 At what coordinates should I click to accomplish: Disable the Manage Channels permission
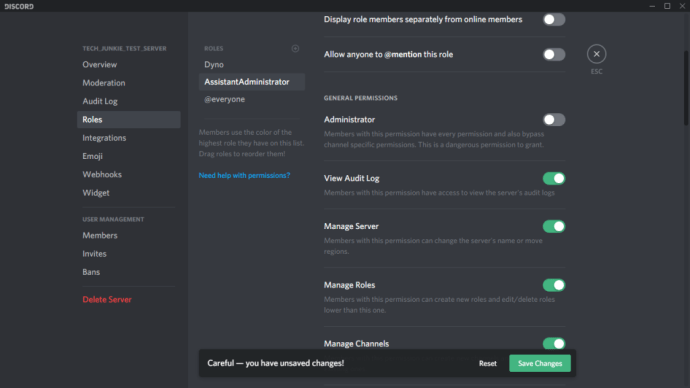pyautogui.click(x=554, y=343)
